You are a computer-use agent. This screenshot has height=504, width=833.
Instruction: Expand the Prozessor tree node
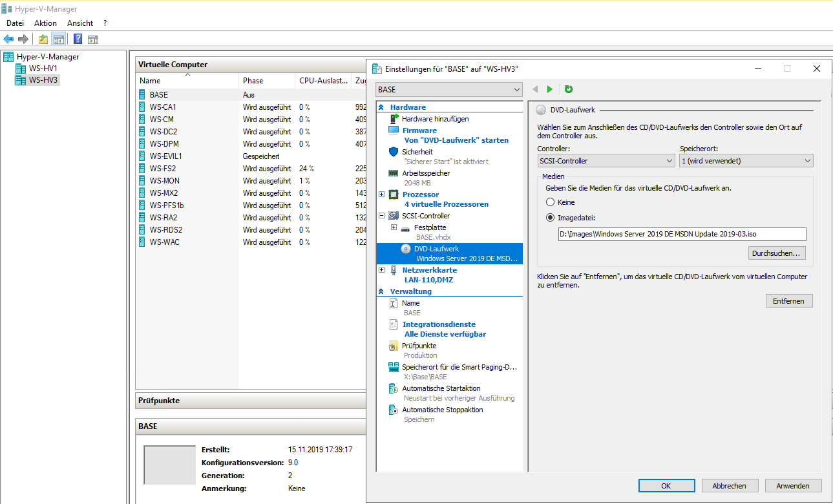coord(381,194)
